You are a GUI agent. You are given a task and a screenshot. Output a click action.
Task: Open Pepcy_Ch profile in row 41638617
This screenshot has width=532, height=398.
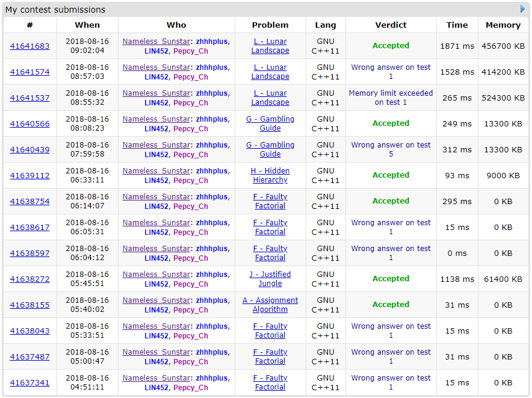pos(191,232)
